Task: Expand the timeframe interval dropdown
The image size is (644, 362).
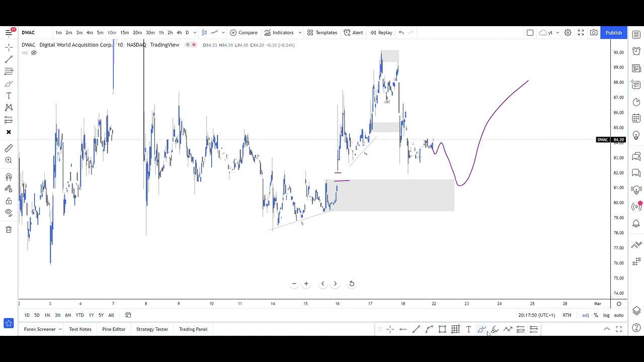Action: 195,33
